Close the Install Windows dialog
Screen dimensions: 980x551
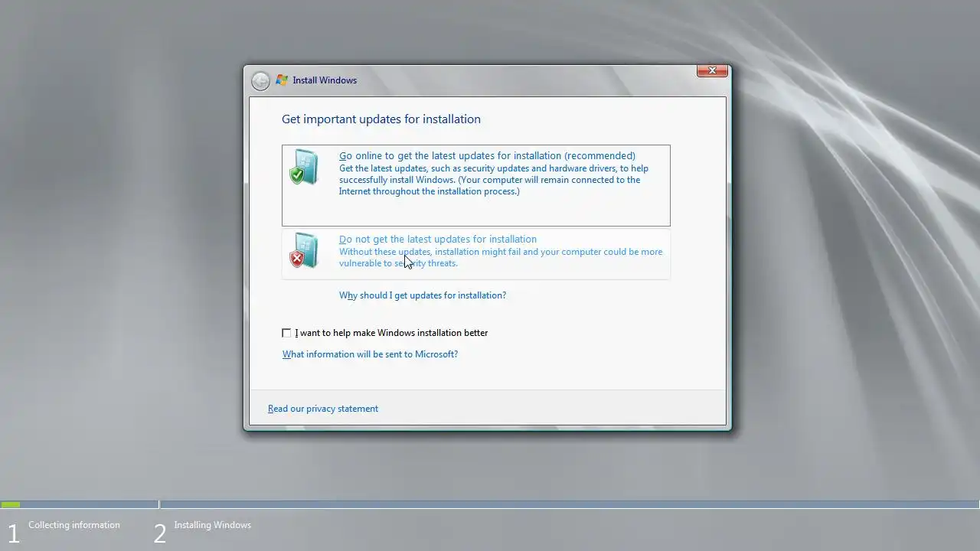pos(712,70)
